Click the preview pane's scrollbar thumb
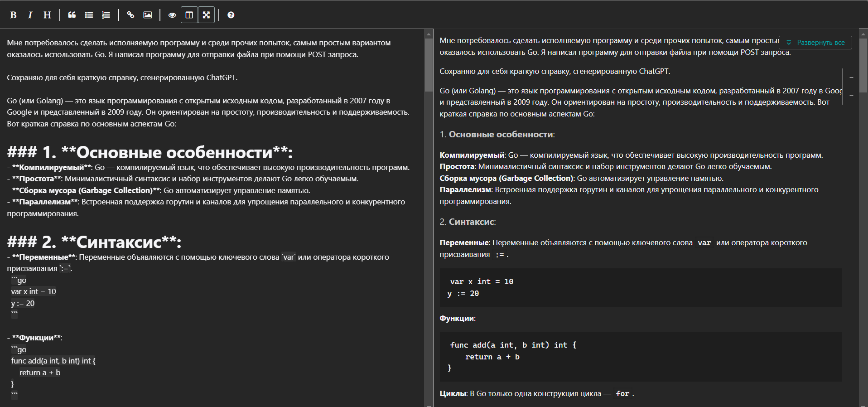Viewport: 868px width, 407px height. pyautogui.click(x=863, y=65)
